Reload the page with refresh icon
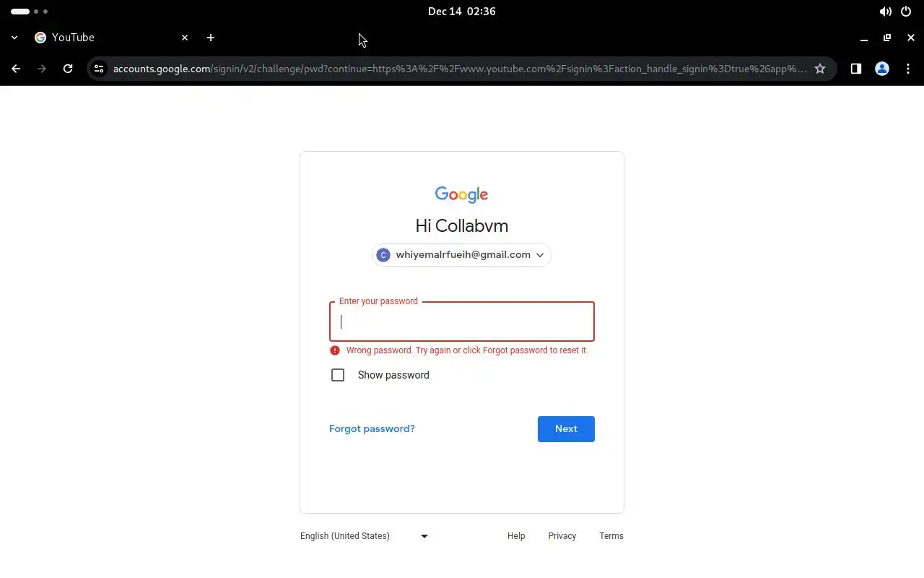924x578 pixels. pos(68,69)
